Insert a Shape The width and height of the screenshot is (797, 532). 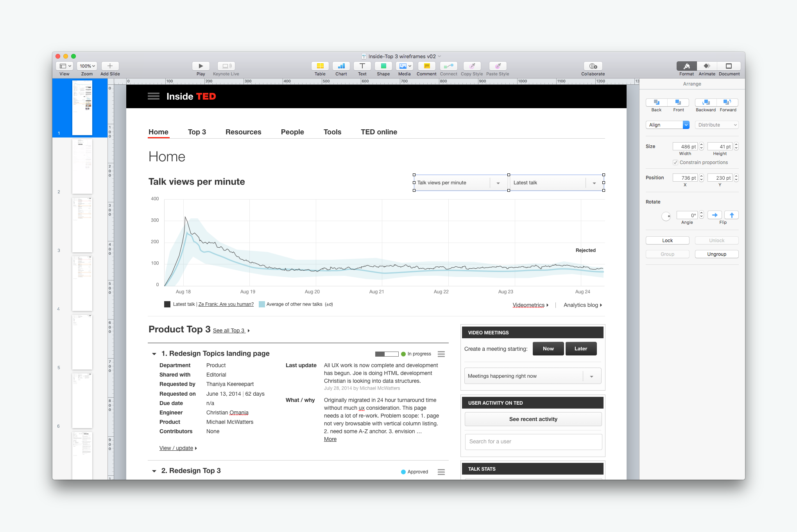point(383,66)
